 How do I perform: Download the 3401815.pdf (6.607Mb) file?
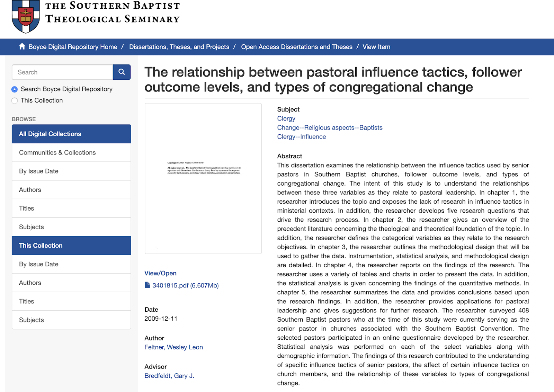185,285
